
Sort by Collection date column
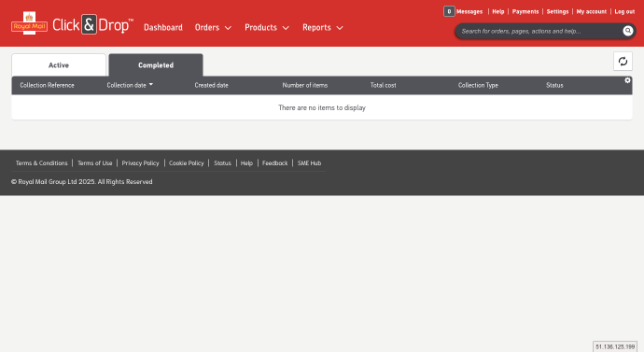pyautogui.click(x=130, y=85)
